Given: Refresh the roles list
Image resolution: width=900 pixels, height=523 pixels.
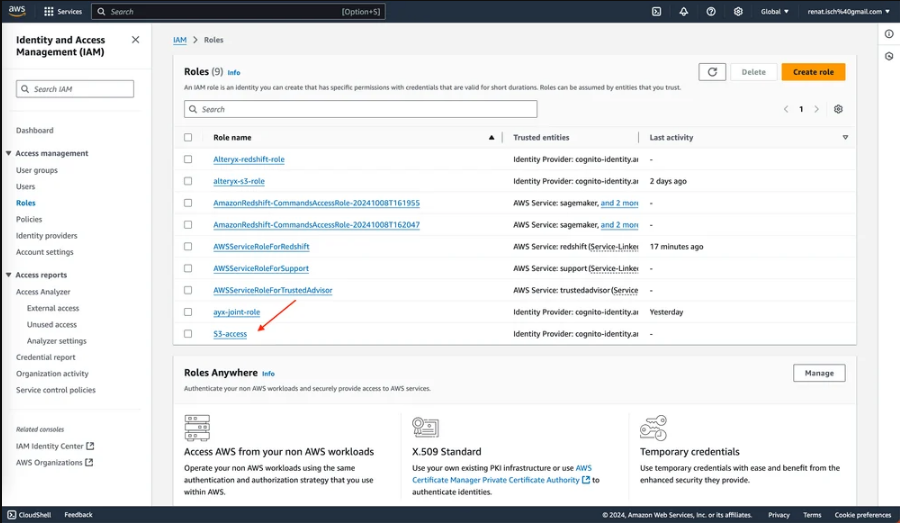Looking at the screenshot, I should [712, 72].
